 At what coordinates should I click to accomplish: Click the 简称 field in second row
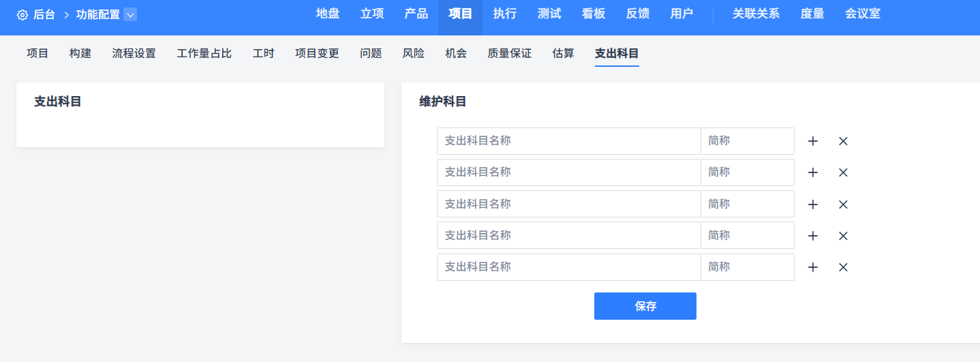(x=747, y=172)
